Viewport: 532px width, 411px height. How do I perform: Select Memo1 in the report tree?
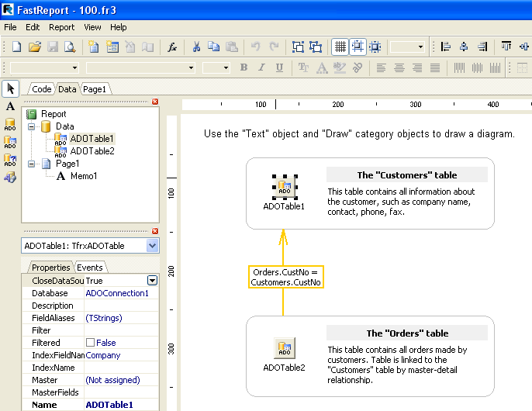coord(83,176)
